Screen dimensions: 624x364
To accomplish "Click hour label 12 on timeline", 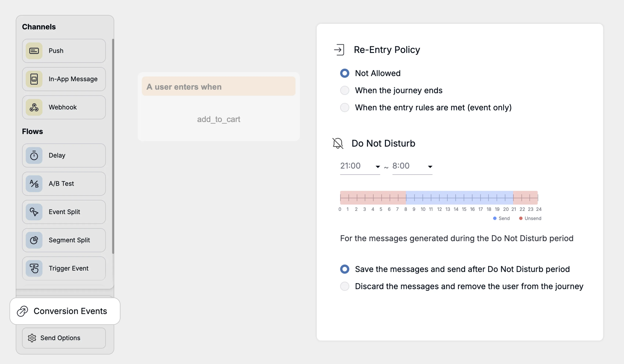I will [439, 209].
